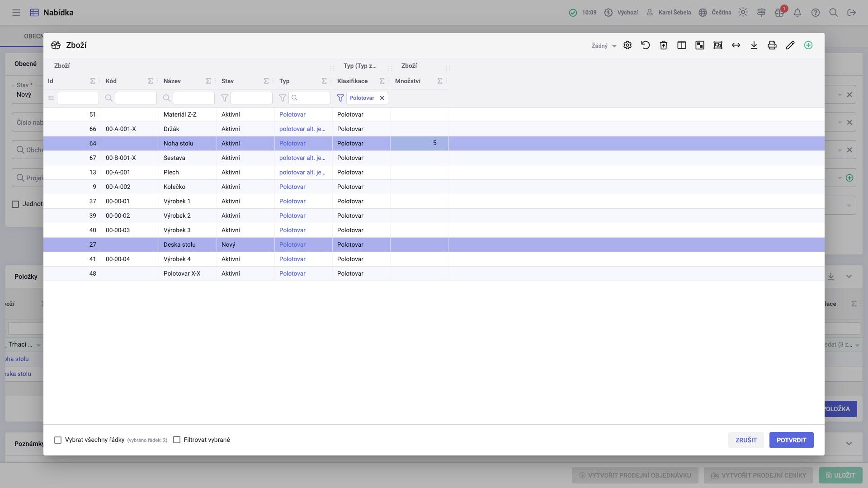The height and width of the screenshot is (488, 868).
Task: Open Polotovar link in Kolečko row
Action: [x=292, y=187]
